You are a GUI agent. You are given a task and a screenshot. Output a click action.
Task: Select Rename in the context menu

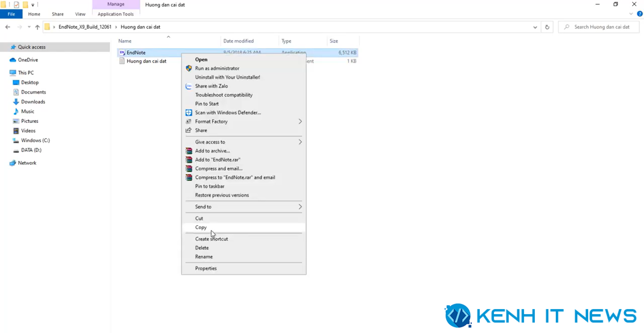coord(204,257)
